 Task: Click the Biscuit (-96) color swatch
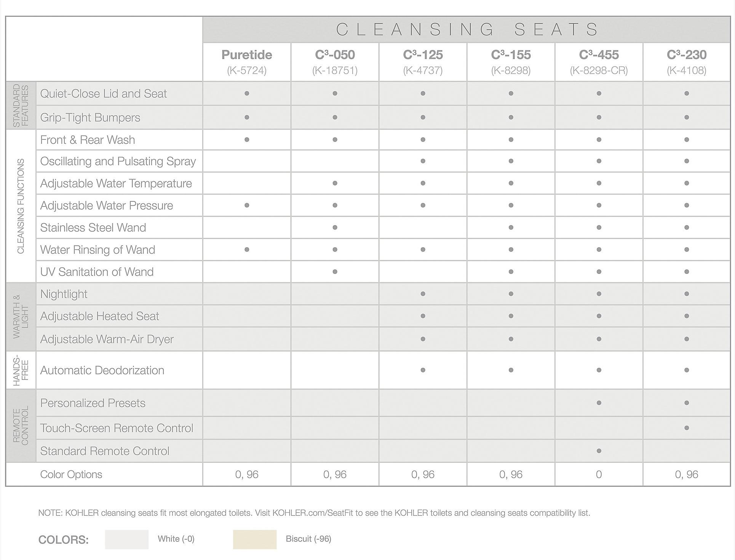tap(254, 539)
